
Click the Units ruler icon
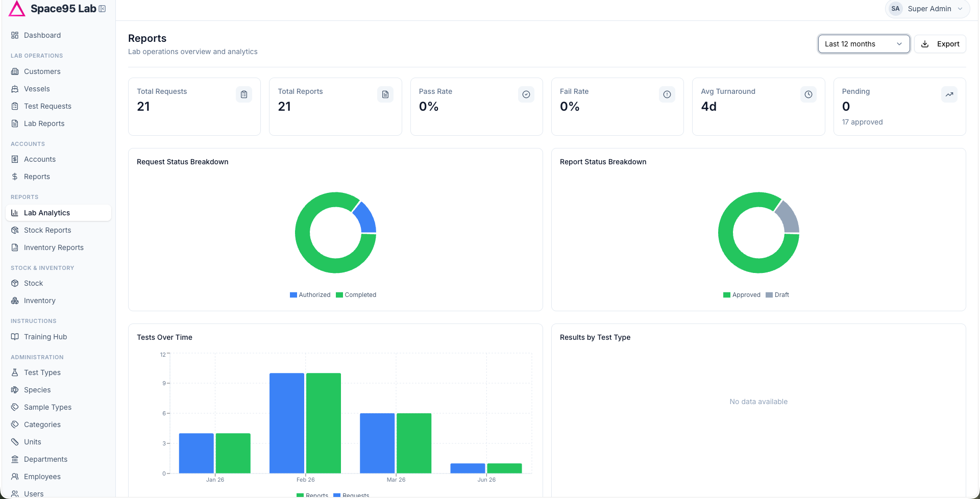[x=15, y=442]
